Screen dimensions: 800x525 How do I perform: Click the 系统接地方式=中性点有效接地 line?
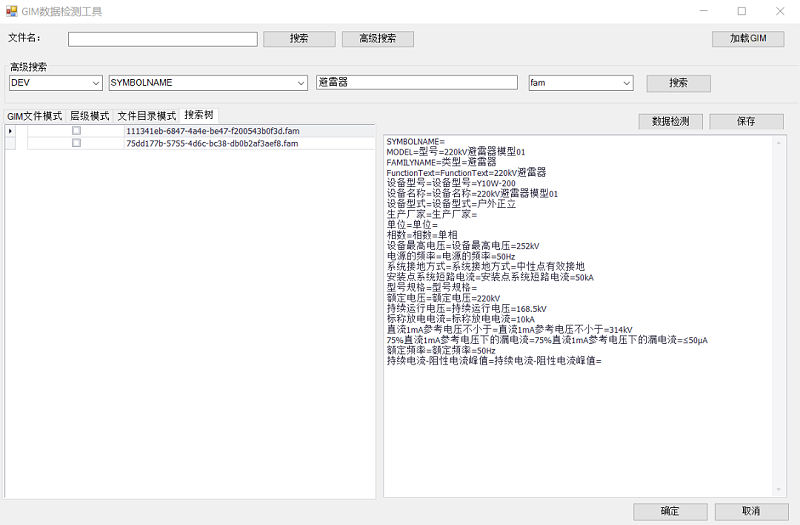[486, 267]
